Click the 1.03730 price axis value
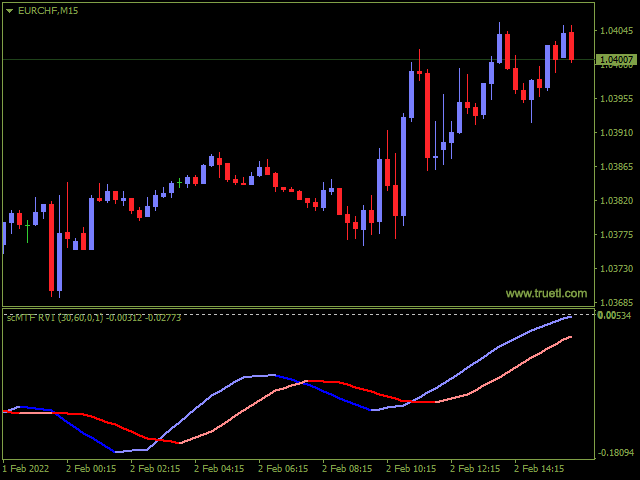This screenshot has height=480, width=640. (616, 269)
